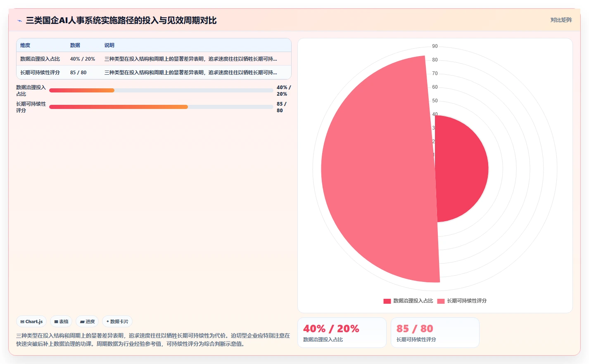
Task: Click the 表格 tag icon
Action: (56, 322)
